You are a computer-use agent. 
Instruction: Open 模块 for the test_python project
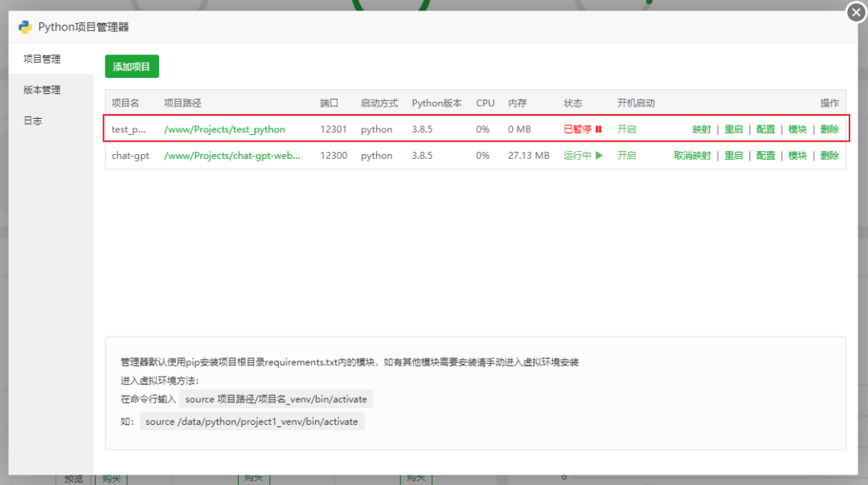797,129
